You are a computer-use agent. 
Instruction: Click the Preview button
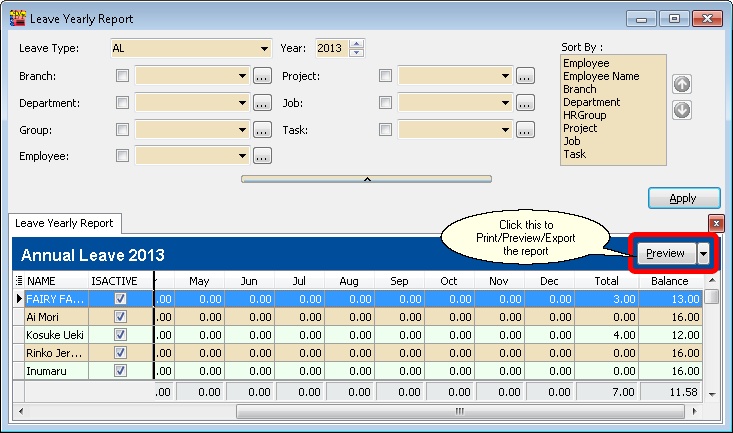(665, 254)
